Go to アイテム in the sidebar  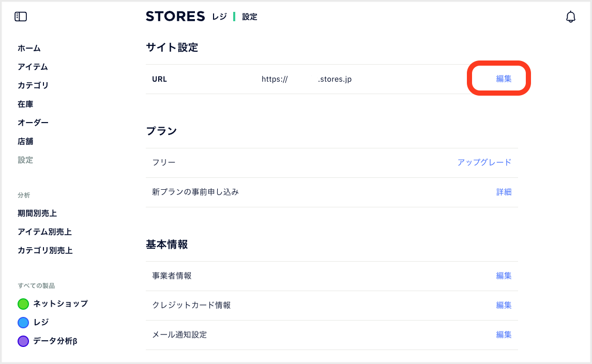tap(33, 67)
